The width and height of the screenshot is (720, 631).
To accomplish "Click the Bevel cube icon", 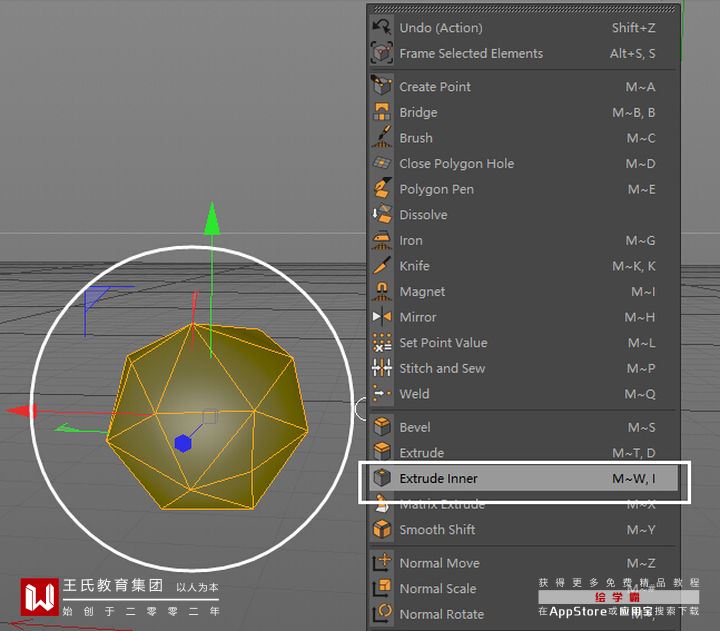I will click(382, 427).
